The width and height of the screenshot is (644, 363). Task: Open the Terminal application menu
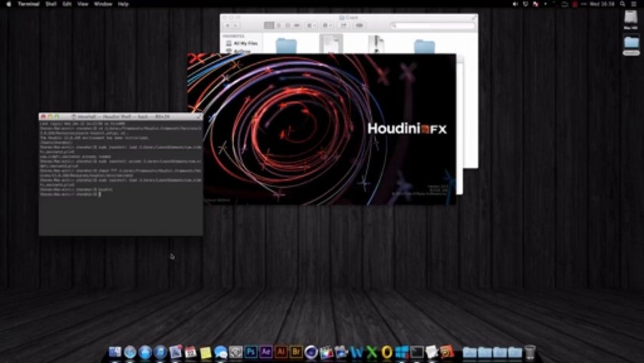coord(28,4)
